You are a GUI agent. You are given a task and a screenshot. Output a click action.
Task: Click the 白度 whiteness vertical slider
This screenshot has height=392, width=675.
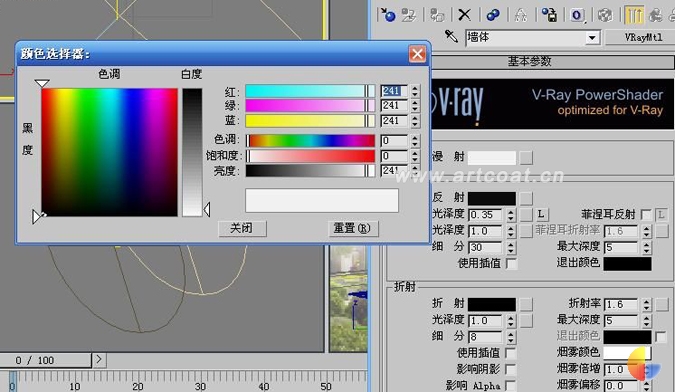(192, 152)
